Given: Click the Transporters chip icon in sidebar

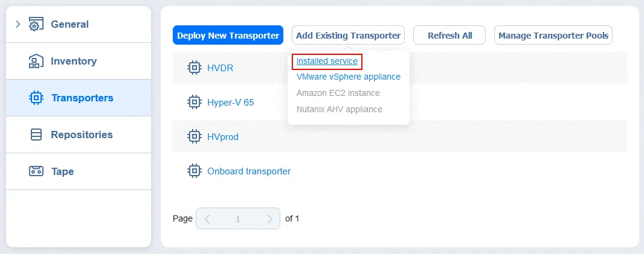Looking at the screenshot, I should click(x=36, y=98).
